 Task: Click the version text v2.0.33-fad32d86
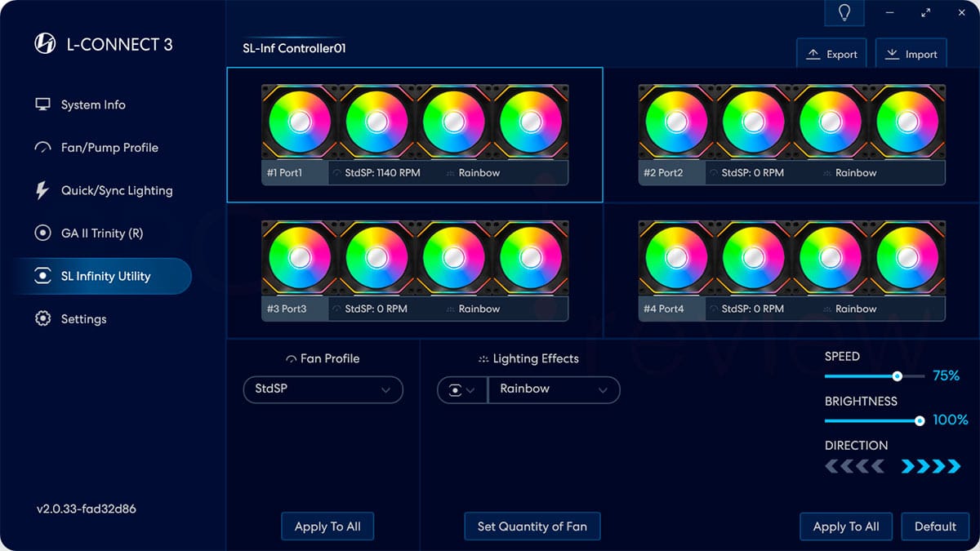click(x=87, y=509)
